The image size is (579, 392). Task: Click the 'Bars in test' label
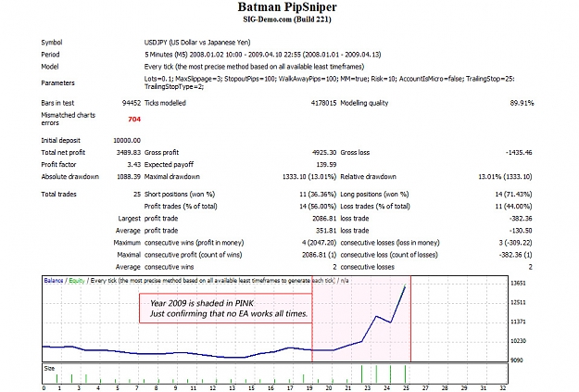tap(57, 103)
